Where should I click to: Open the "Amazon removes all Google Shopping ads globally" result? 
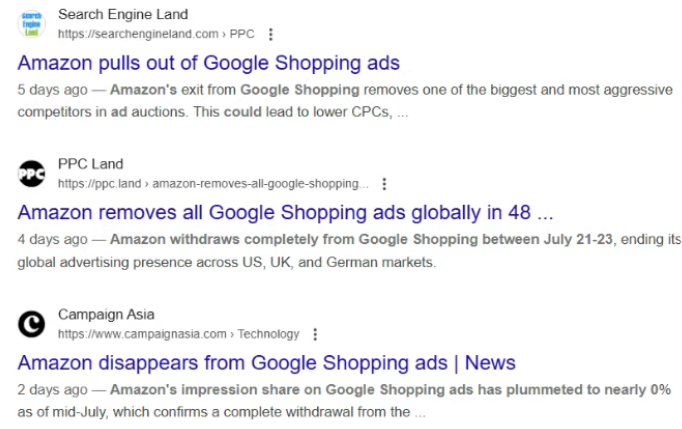click(x=285, y=212)
